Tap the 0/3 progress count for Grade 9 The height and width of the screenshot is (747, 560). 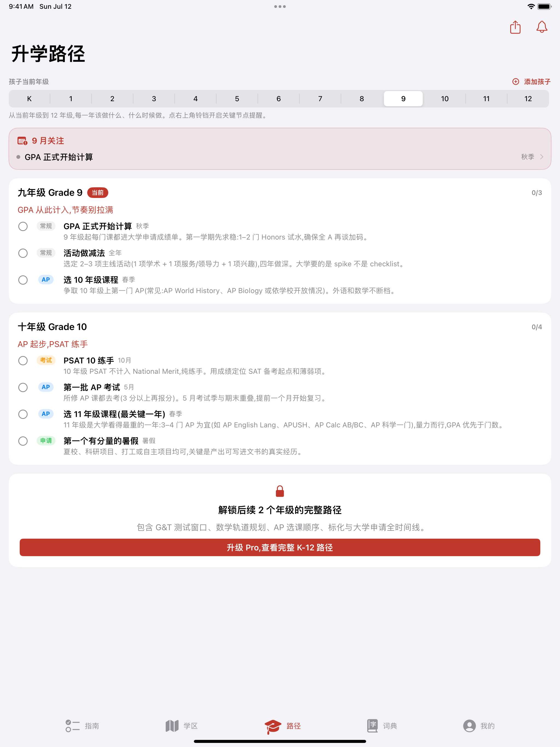click(537, 192)
